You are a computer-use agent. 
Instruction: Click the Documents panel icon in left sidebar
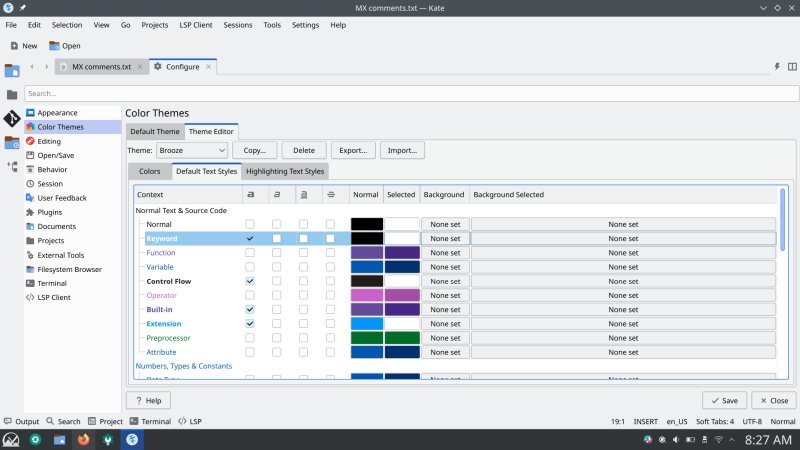click(12, 70)
